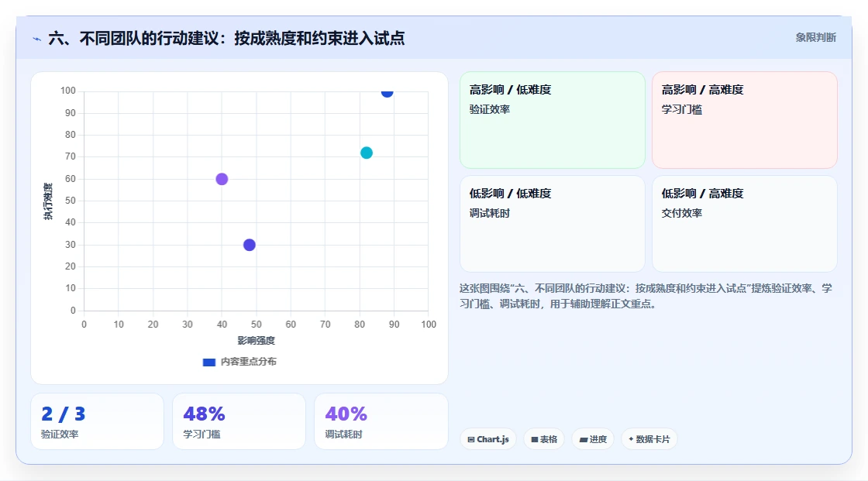
Task: Click the blue legend swatch for 内容重点分布
Action: [x=209, y=362]
